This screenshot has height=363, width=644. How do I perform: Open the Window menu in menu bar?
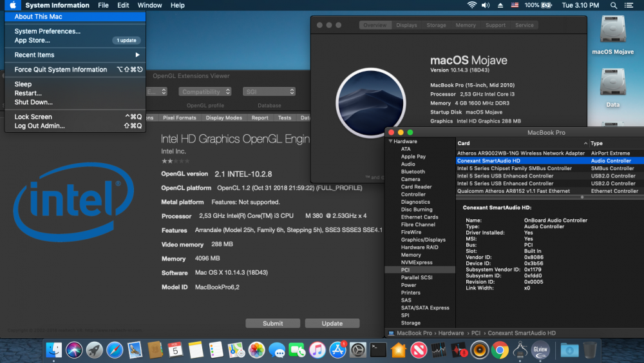click(x=149, y=5)
